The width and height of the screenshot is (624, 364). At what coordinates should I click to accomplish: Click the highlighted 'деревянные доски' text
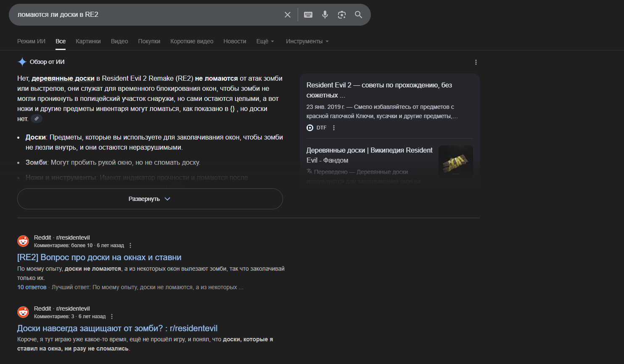63,79
